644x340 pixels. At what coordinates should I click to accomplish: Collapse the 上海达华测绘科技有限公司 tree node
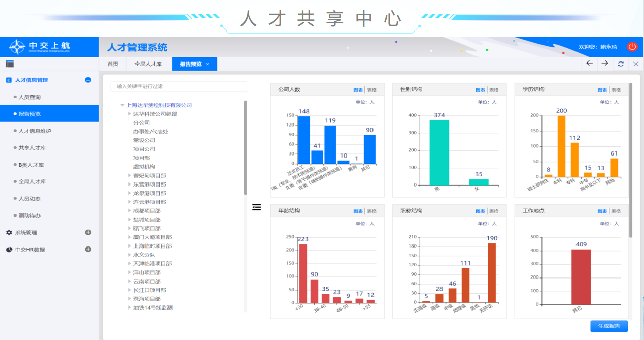[x=122, y=105]
